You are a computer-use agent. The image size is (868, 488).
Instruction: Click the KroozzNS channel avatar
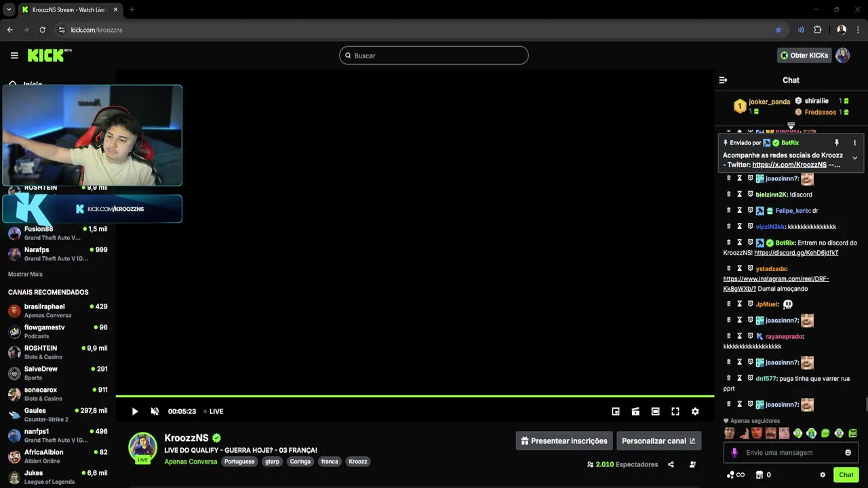tap(143, 448)
